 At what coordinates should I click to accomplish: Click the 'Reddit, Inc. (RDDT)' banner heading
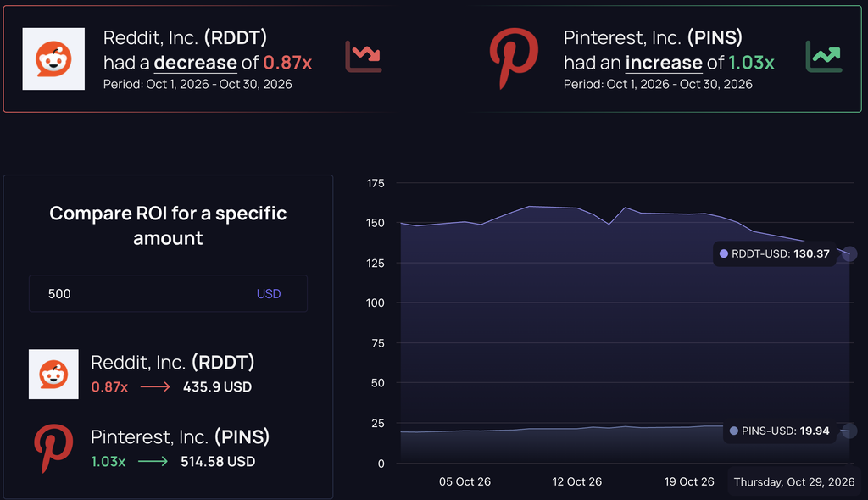(x=185, y=37)
